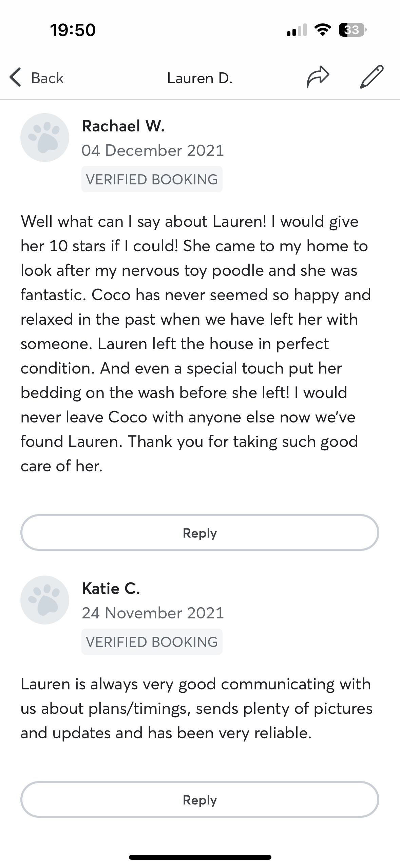Tap the battery level indicator
This screenshot has width=400, height=868.
(352, 30)
